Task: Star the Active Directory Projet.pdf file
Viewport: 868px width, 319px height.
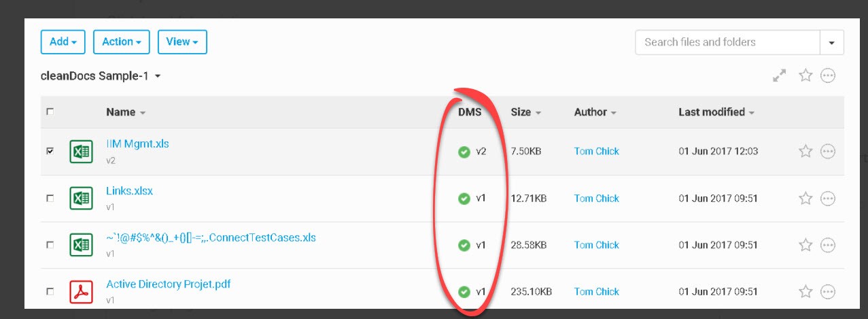Action: 805,292
